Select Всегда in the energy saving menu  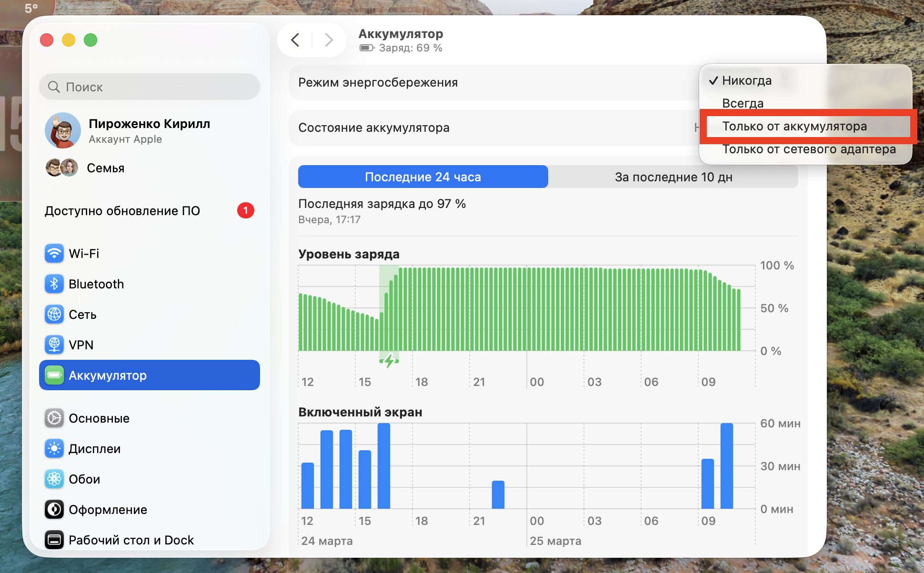743,103
